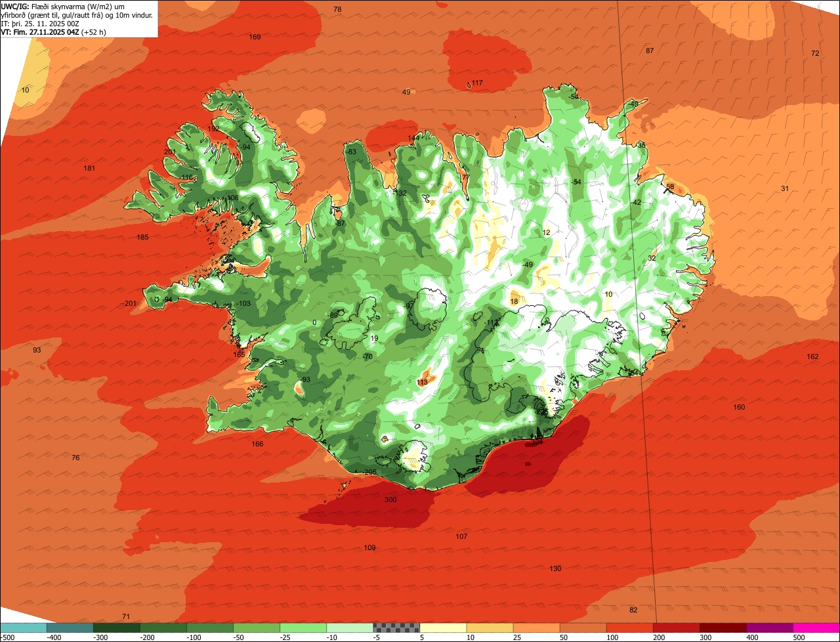Click the legend swatch between -300 and -200

[117, 627]
